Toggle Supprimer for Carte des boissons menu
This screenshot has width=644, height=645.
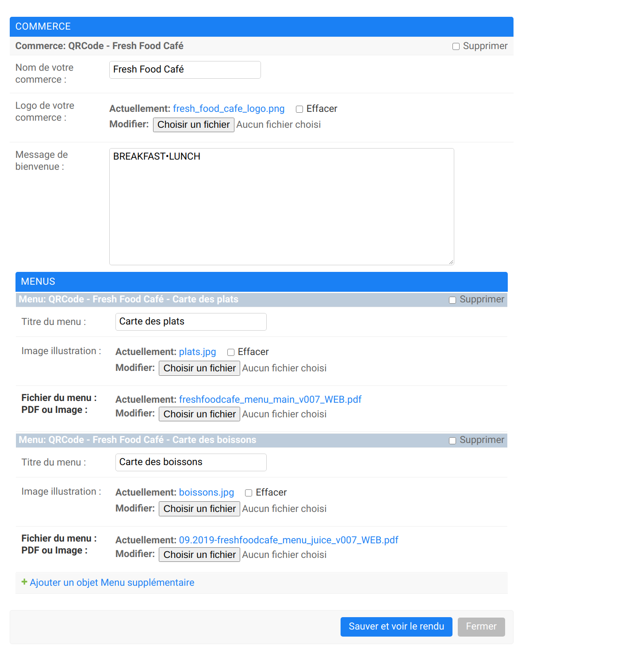coord(452,441)
